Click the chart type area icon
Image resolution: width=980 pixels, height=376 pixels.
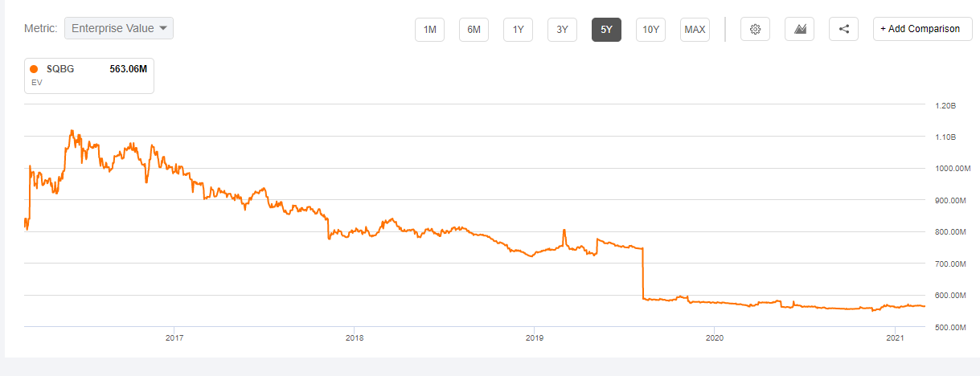(x=800, y=29)
